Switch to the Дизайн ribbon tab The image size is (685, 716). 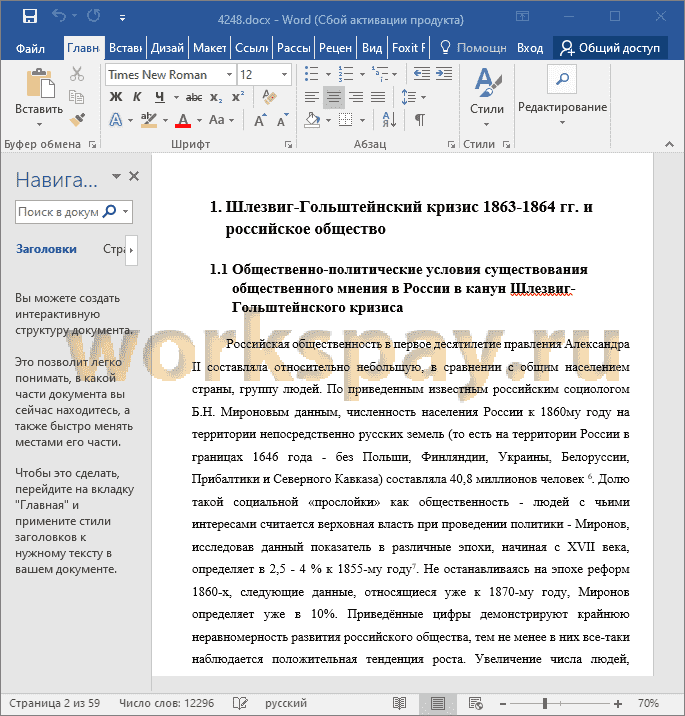point(167,48)
